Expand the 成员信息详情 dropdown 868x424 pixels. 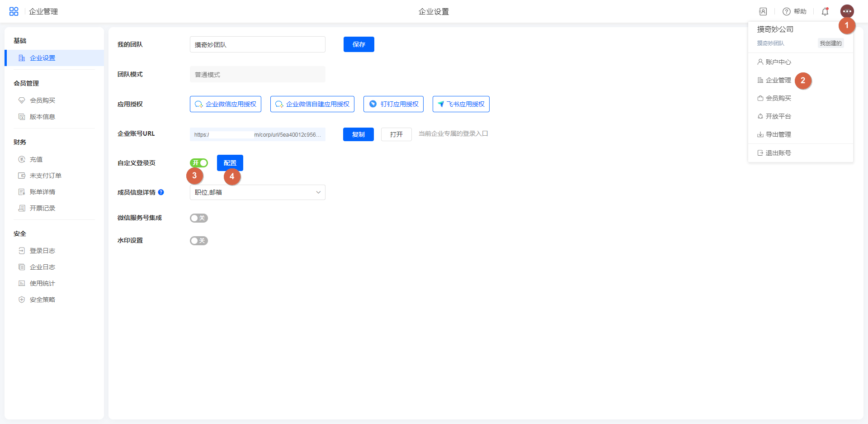tap(257, 192)
